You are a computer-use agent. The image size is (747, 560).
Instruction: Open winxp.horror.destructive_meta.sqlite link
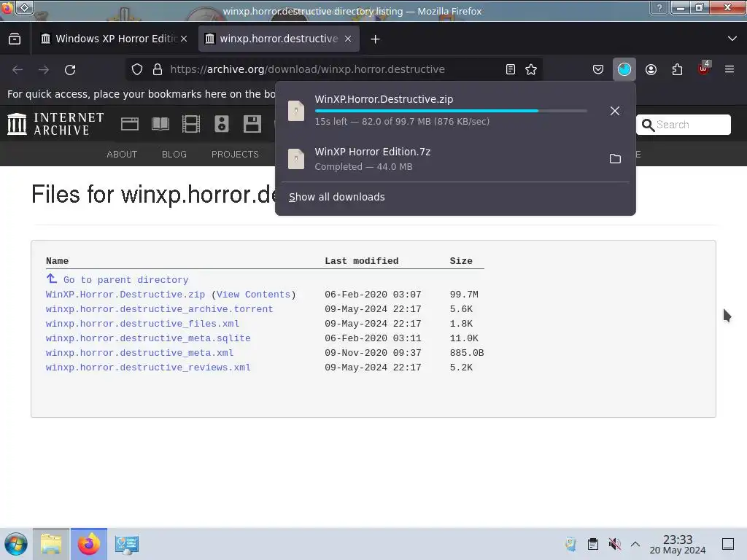pos(148,338)
